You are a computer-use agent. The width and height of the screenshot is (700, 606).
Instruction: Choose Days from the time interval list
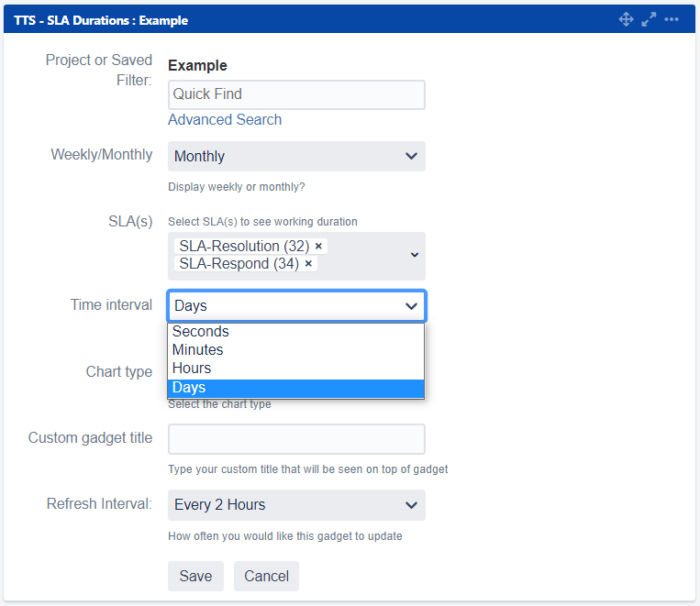(x=295, y=387)
